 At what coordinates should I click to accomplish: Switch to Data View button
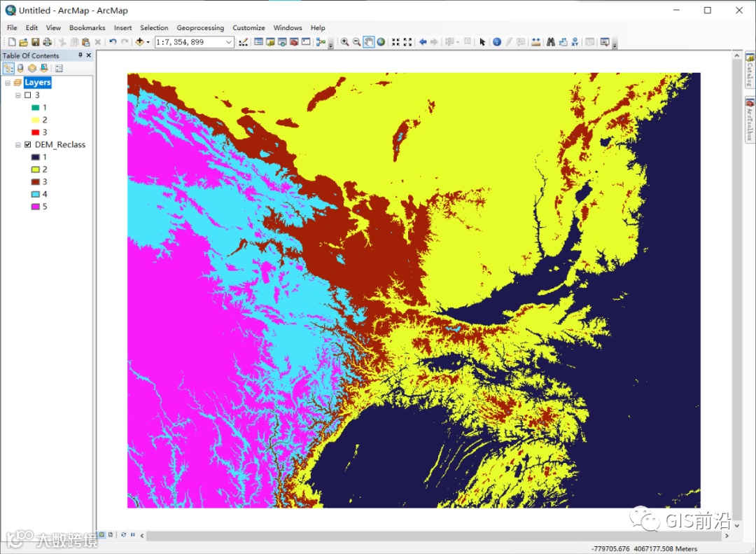point(101,534)
